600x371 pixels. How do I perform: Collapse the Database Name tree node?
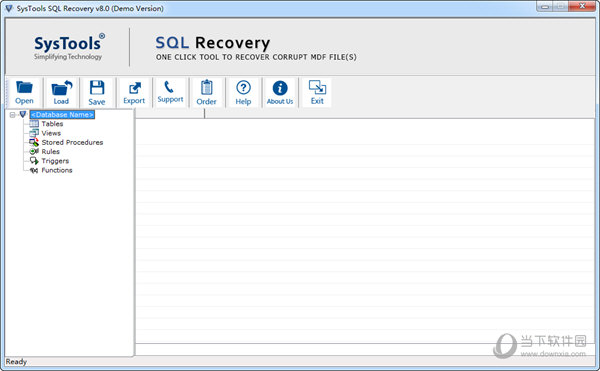pyautogui.click(x=13, y=115)
